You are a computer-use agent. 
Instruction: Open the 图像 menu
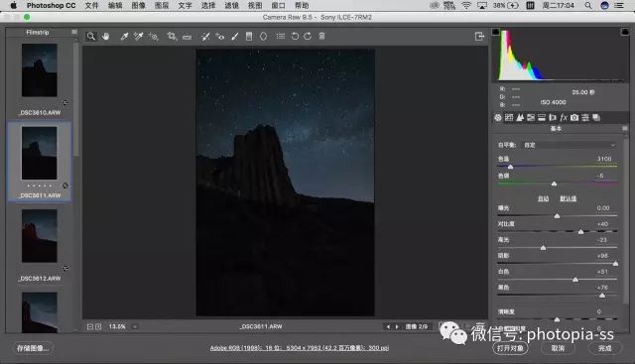click(x=139, y=5)
